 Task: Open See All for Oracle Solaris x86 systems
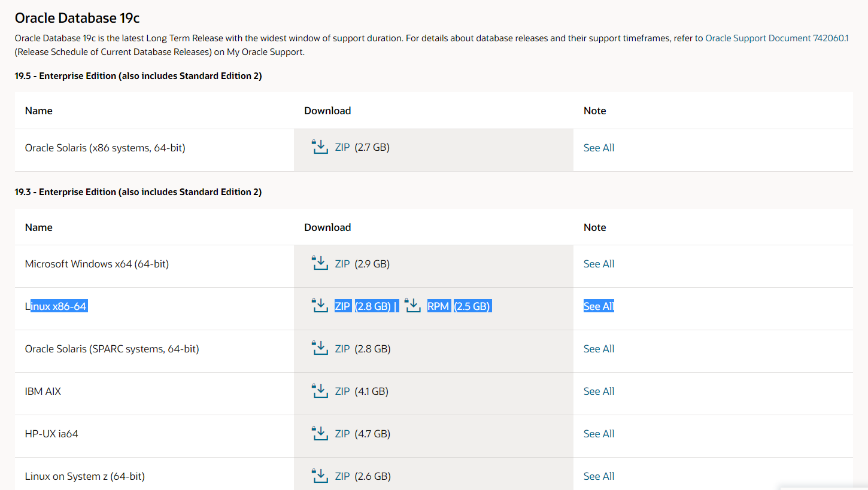click(599, 147)
